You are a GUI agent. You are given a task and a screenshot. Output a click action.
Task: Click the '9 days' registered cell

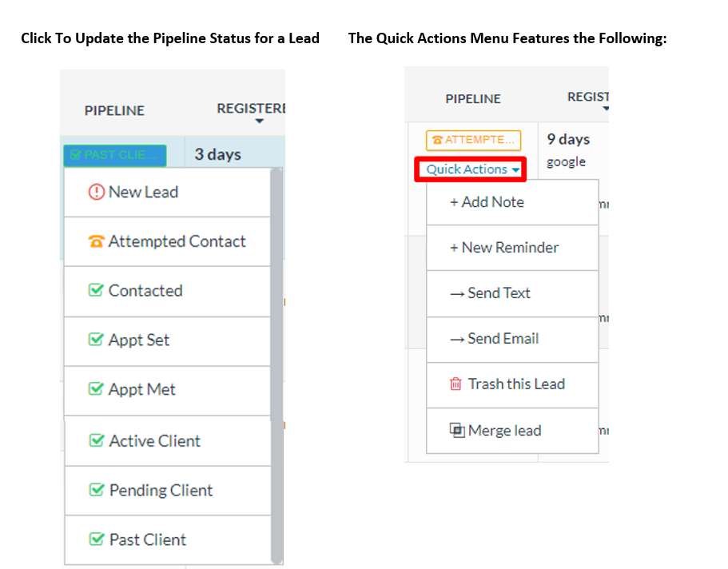[568, 139]
